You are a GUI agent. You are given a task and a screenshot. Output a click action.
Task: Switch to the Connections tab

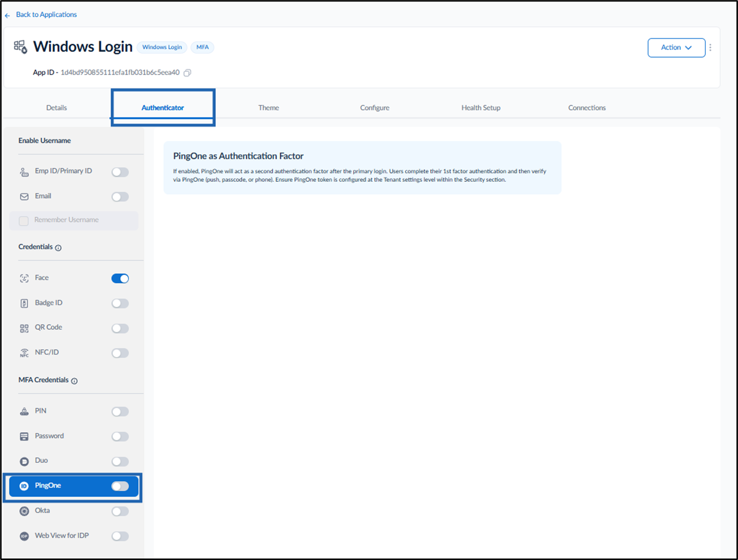click(x=587, y=107)
